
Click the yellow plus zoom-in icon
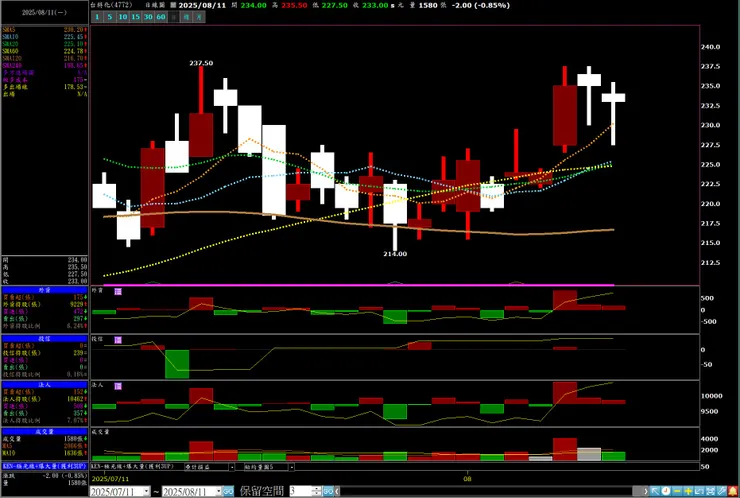pos(688,491)
